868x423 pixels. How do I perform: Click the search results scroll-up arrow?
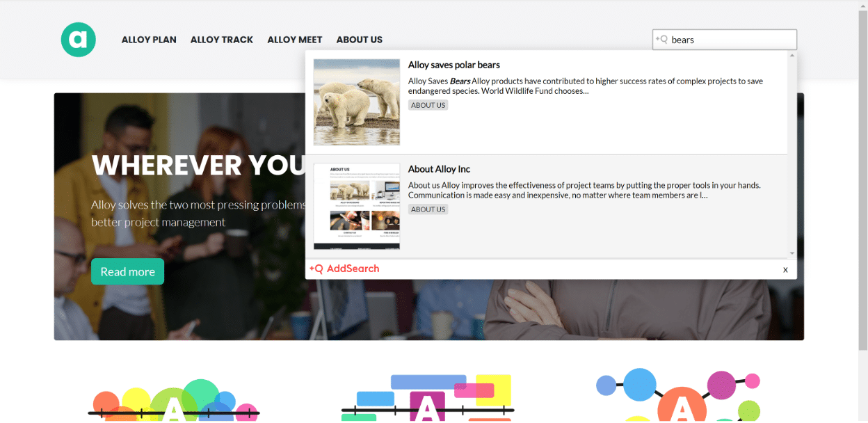click(792, 56)
